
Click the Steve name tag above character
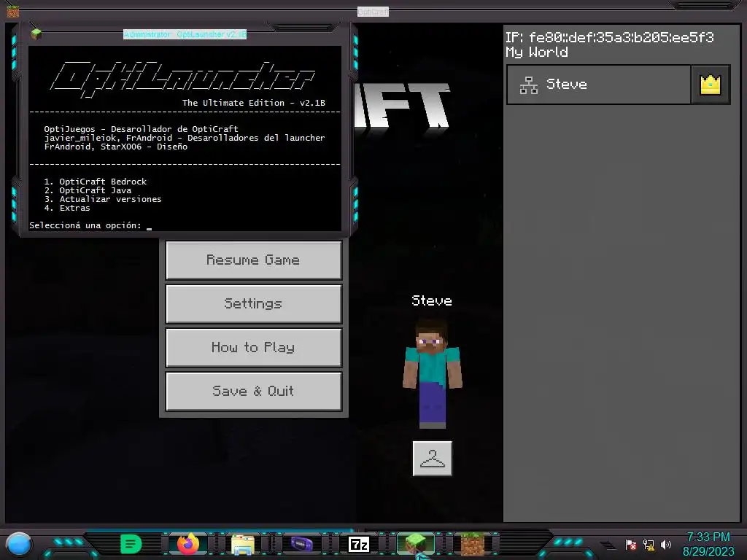pyautogui.click(x=432, y=300)
